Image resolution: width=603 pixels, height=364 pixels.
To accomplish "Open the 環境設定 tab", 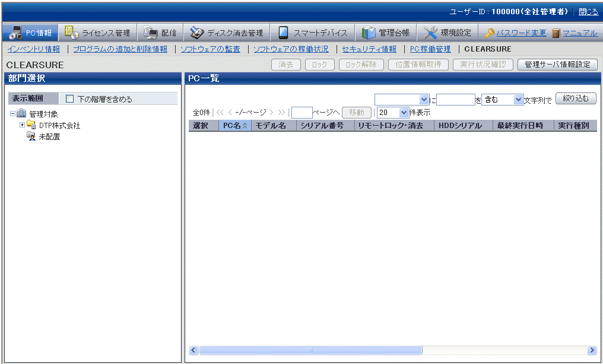I will click(448, 33).
